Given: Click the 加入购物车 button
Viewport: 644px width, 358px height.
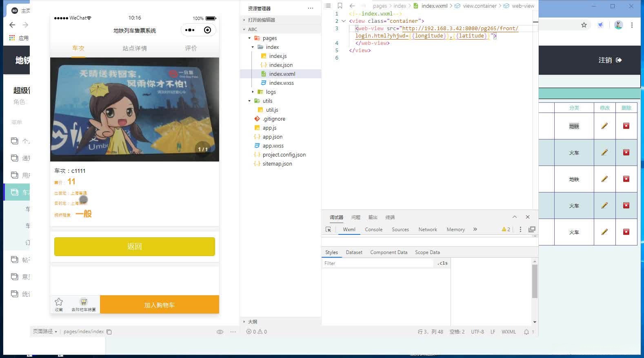Looking at the screenshot, I should [x=160, y=305].
